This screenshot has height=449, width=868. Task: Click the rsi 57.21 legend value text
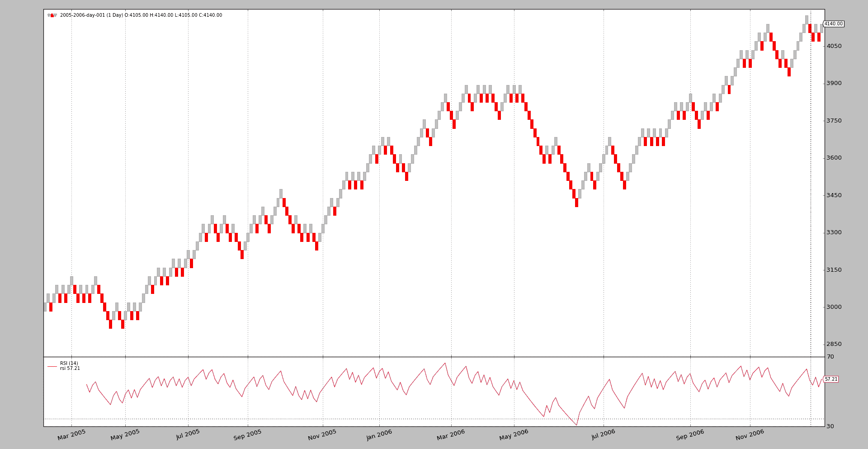(70, 369)
